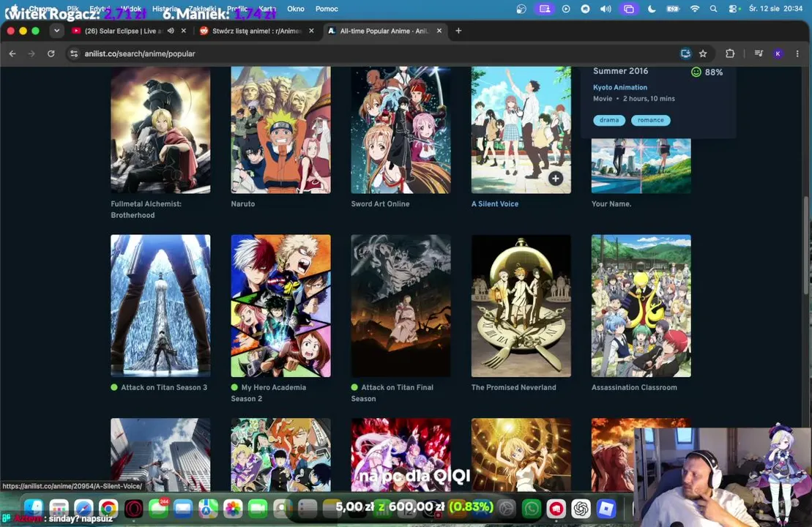Open Okno menu in menu bar
812x527 pixels.
[296, 9]
